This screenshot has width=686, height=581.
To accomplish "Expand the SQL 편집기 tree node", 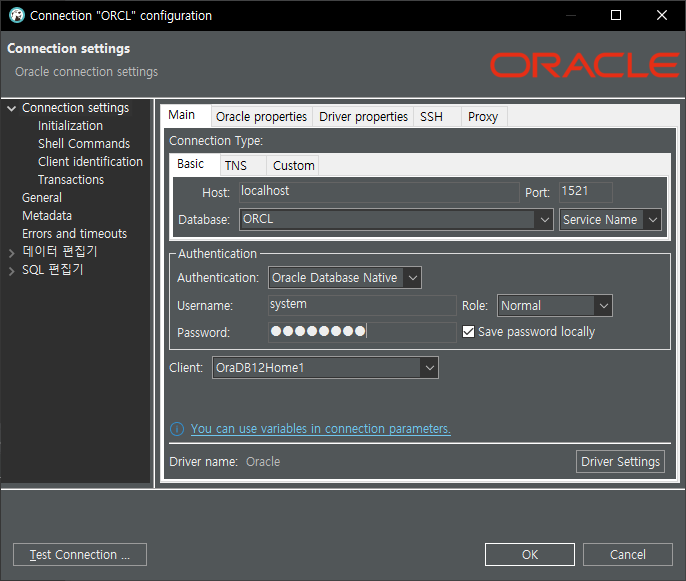I will 12,271.
